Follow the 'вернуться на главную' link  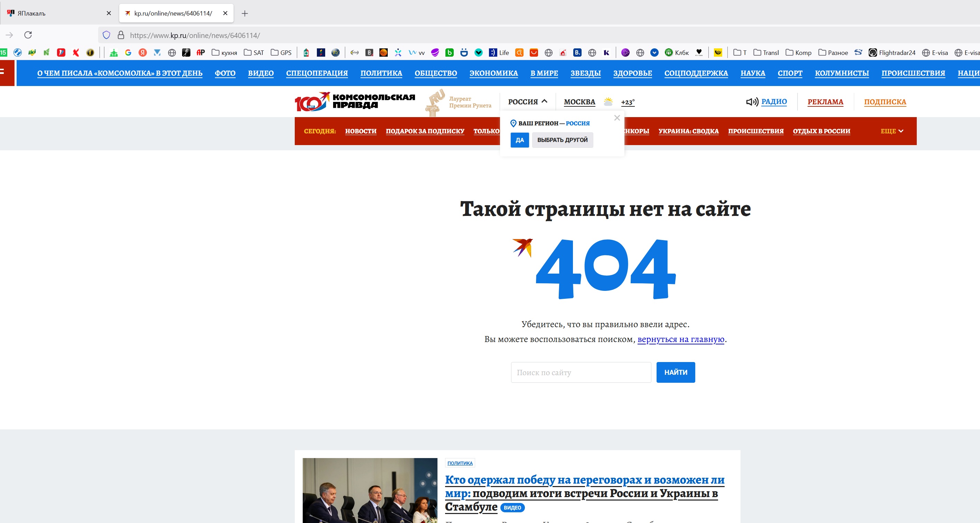coord(681,339)
